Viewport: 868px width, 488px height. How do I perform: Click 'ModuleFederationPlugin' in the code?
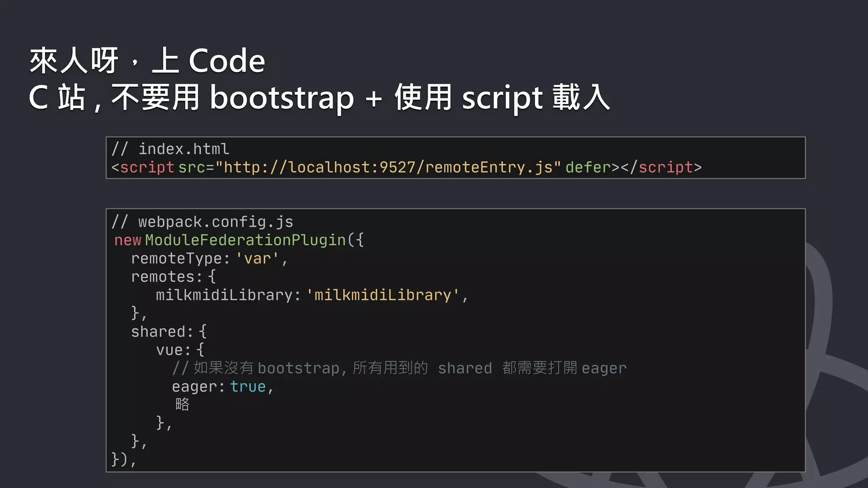point(245,240)
